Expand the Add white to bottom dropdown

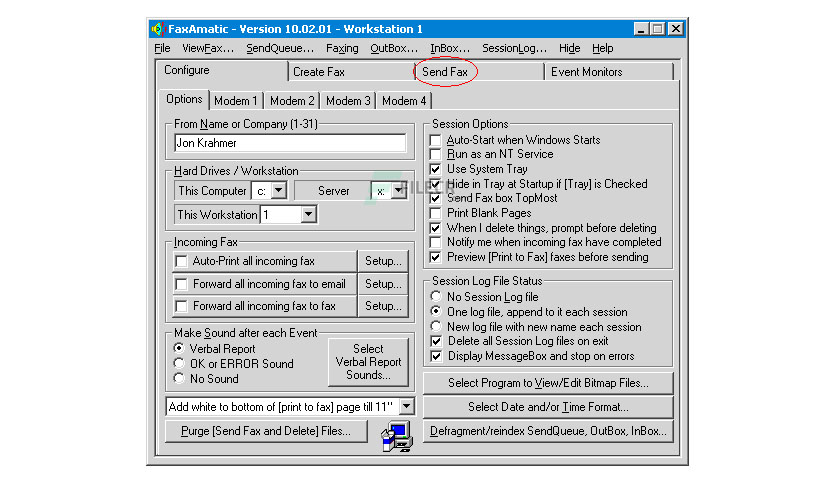click(x=406, y=407)
